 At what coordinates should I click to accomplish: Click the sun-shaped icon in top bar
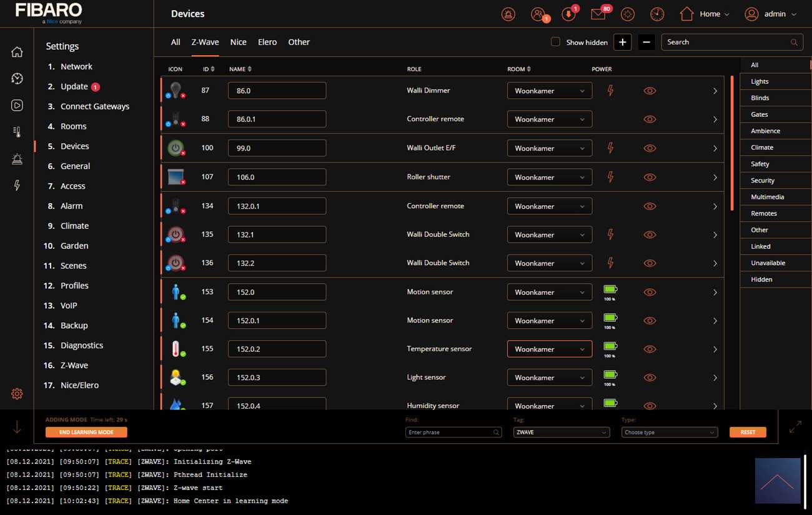[x=628, y=14]
